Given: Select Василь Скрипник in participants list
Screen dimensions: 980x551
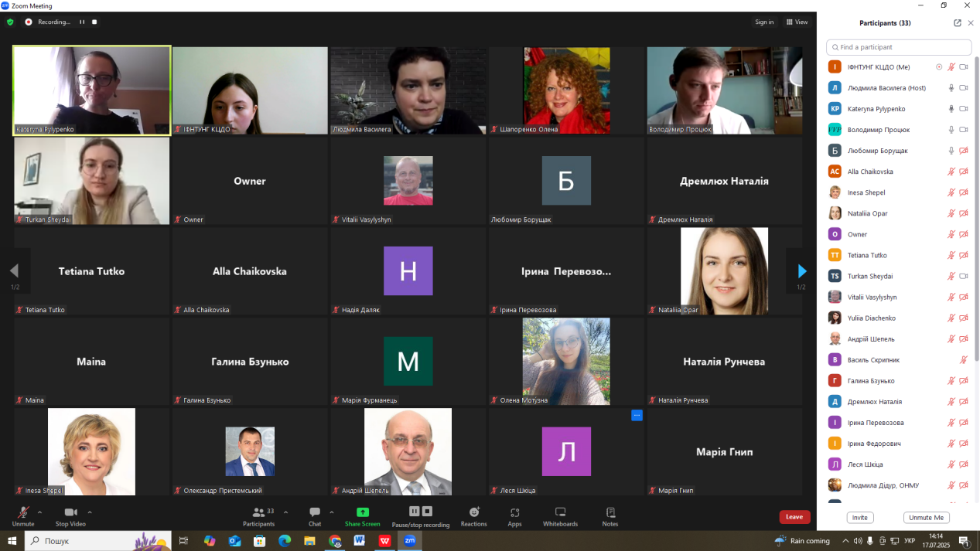Looking at the screenshot, I should [899, 359].
